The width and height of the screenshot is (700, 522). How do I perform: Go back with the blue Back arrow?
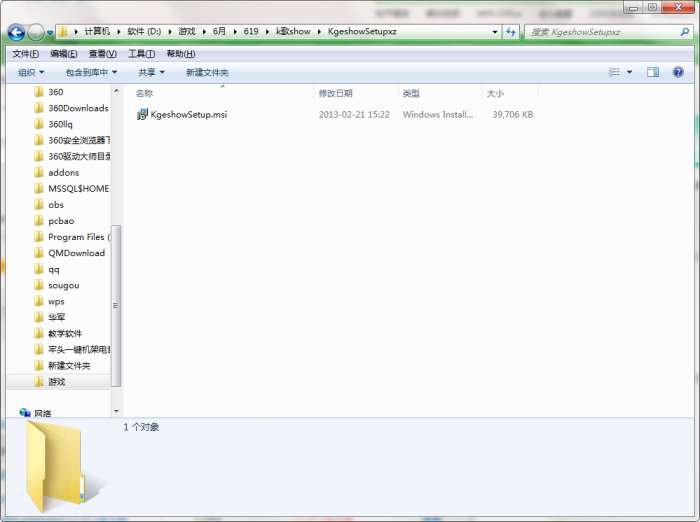(x=17, y=32)
